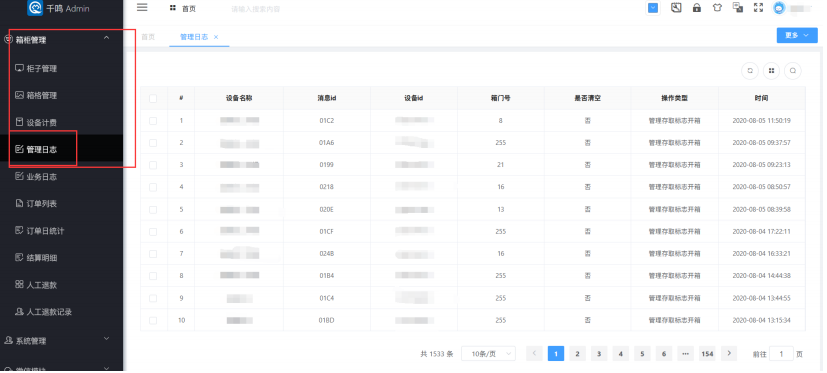The image size is (827, 373).
Task: Click message id 01BD cell
Action: point(326,320)
